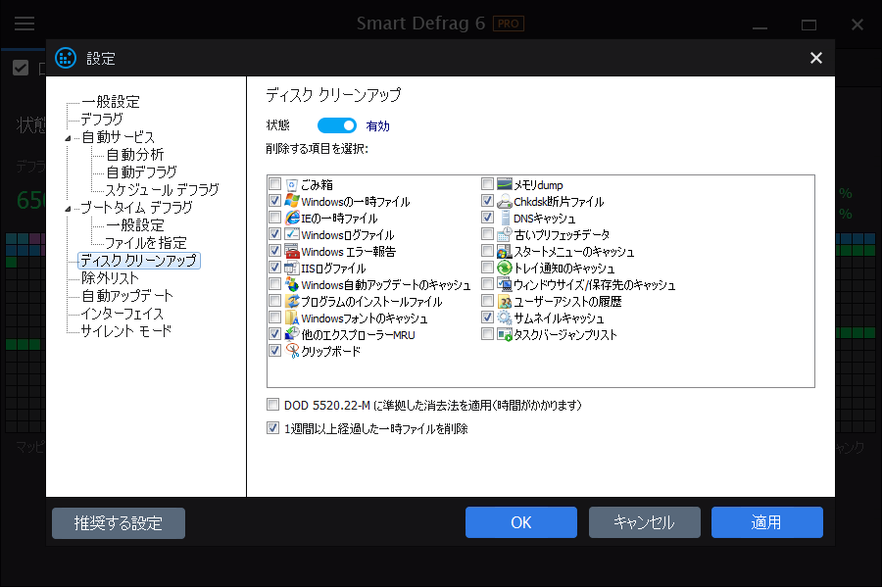The height and width of the screenshot is (588, 882).
Task: Click the 他のエクスプローラーMRU icon
Action: tap(291, 334)
